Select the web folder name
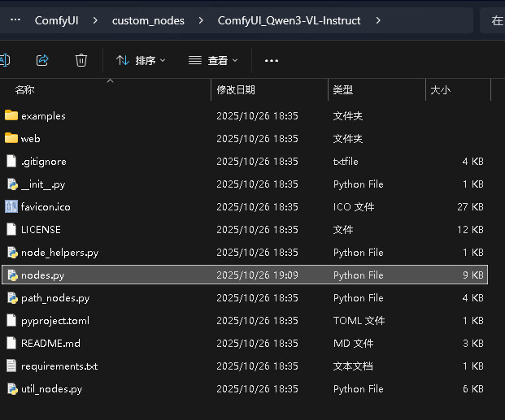The image size is (505, 420). 31,139
